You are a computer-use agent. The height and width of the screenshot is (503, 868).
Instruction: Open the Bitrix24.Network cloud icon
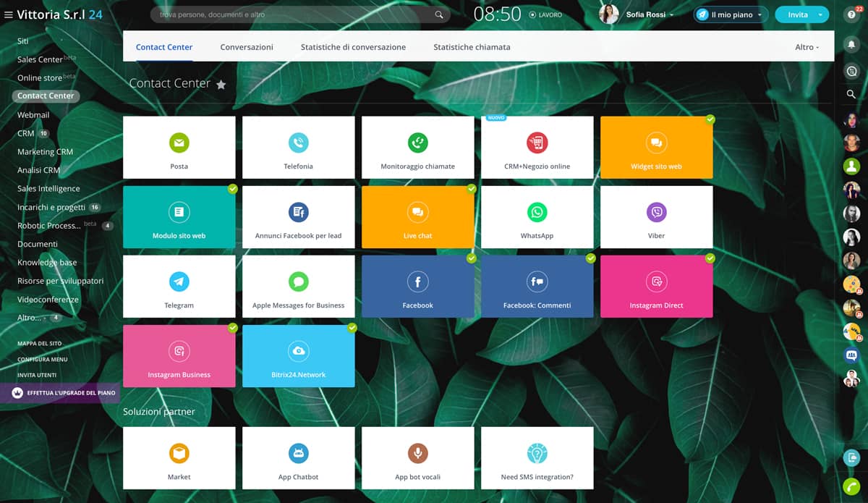click(x=298, y=351)
